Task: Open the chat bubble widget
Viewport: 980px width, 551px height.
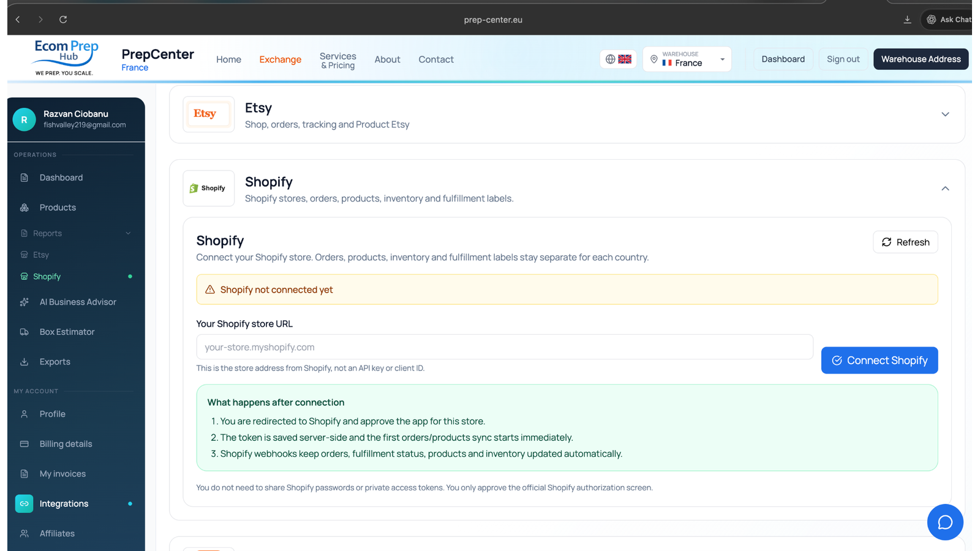Action: tap(945, 522)
